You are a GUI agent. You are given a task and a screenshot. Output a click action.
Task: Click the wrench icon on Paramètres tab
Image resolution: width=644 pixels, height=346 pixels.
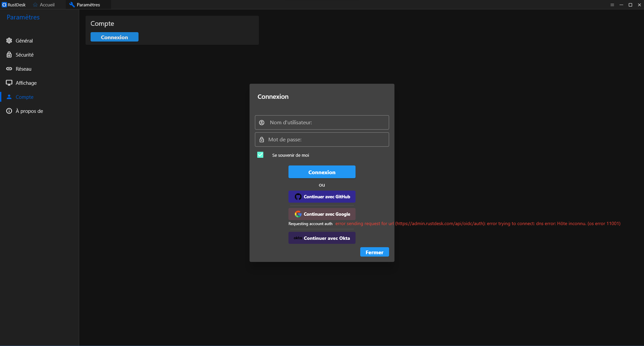coord(72,5)
